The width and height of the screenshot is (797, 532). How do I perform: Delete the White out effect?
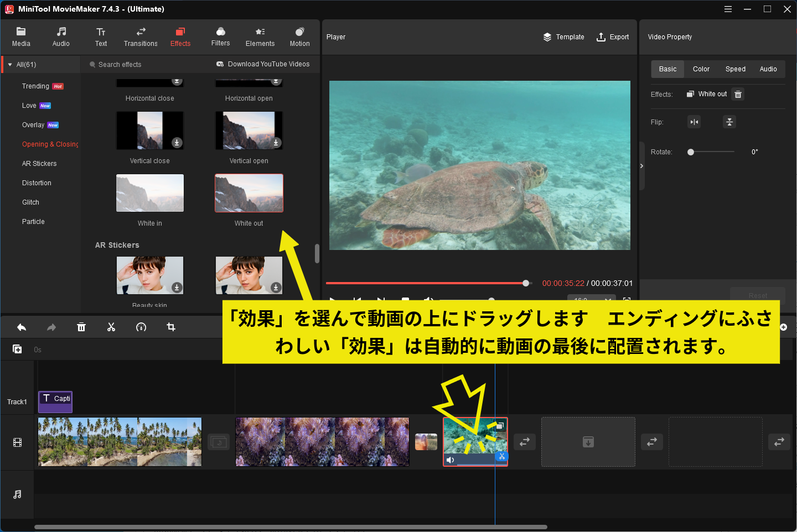pos(738,95)
